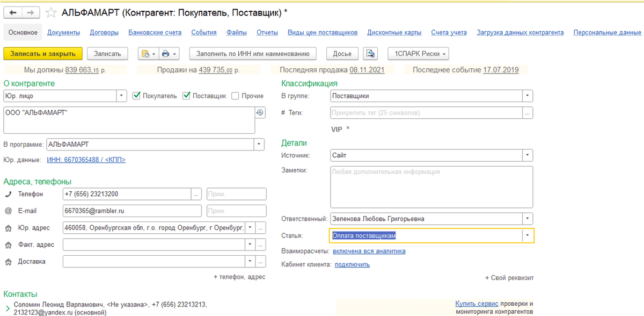This screenshot has height=316, width=644.
Task: Open name history icon beside ООО "АЛЬФАМАРТ"
Action: coord(260,112)
